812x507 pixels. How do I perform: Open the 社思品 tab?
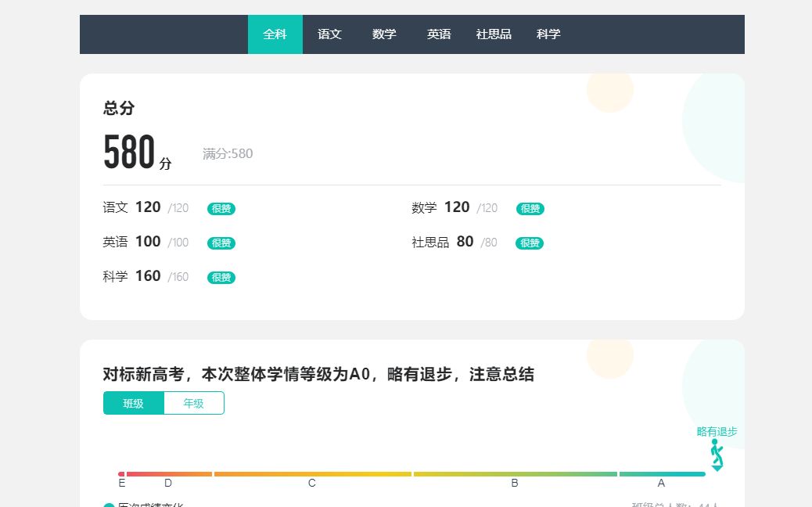pyautogui.click(x=494, y=34)
